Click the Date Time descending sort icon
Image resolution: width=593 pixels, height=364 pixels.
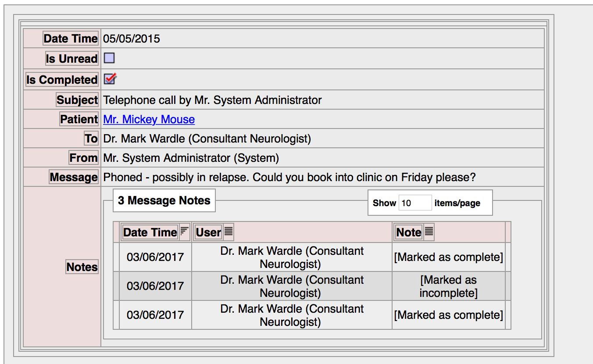click(185, 232)
